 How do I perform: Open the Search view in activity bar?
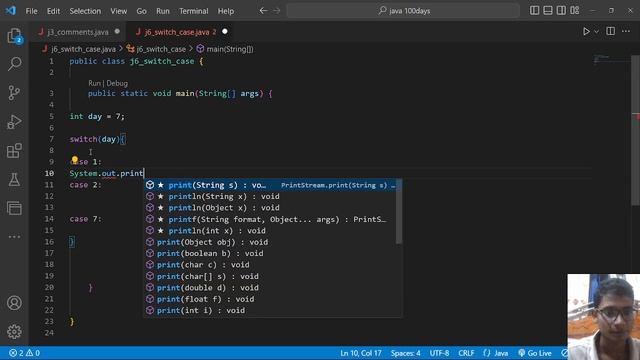[14, 64]
